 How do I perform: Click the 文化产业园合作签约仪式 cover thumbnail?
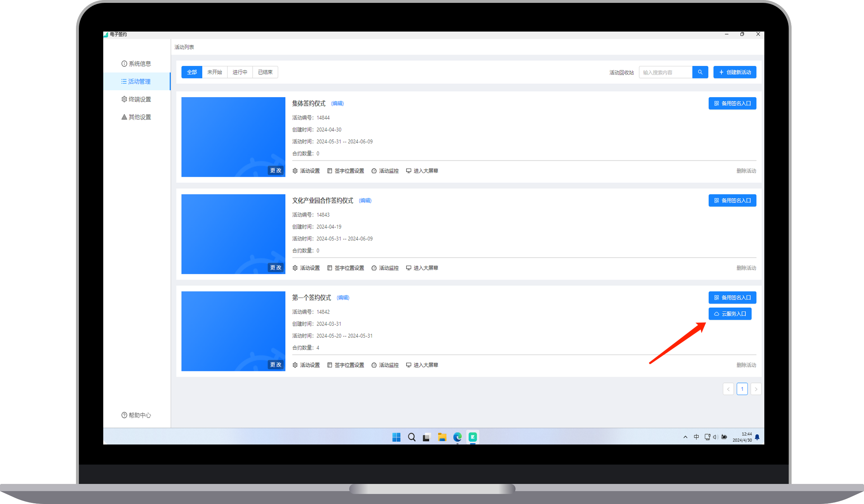pos(233,234)
